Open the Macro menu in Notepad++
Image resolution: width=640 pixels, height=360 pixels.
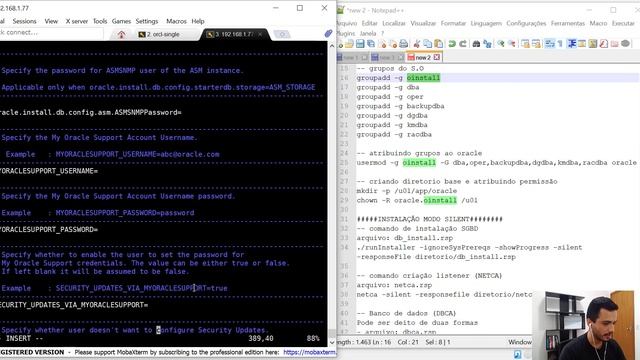click(x=598, y=23)
